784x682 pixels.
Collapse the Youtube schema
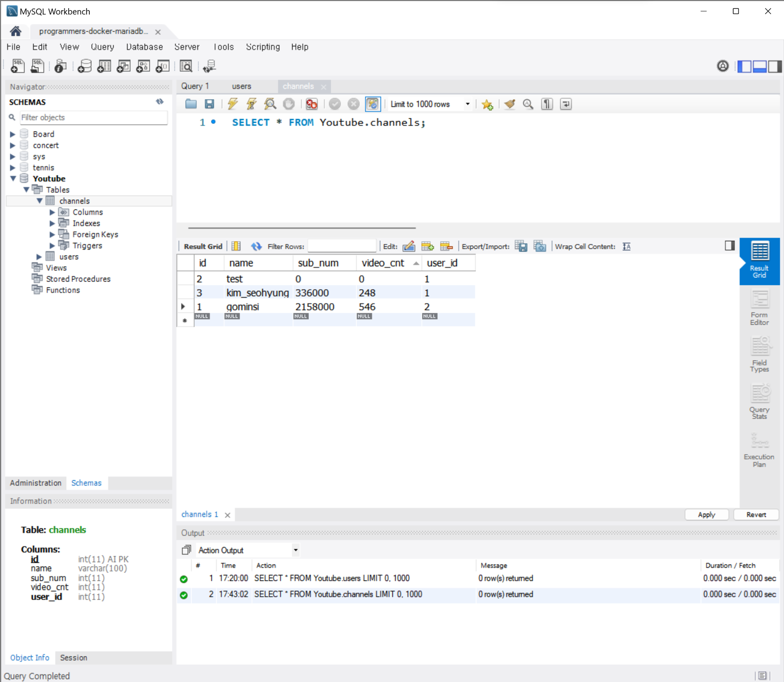pyautogui.click(x=13, y=179)
